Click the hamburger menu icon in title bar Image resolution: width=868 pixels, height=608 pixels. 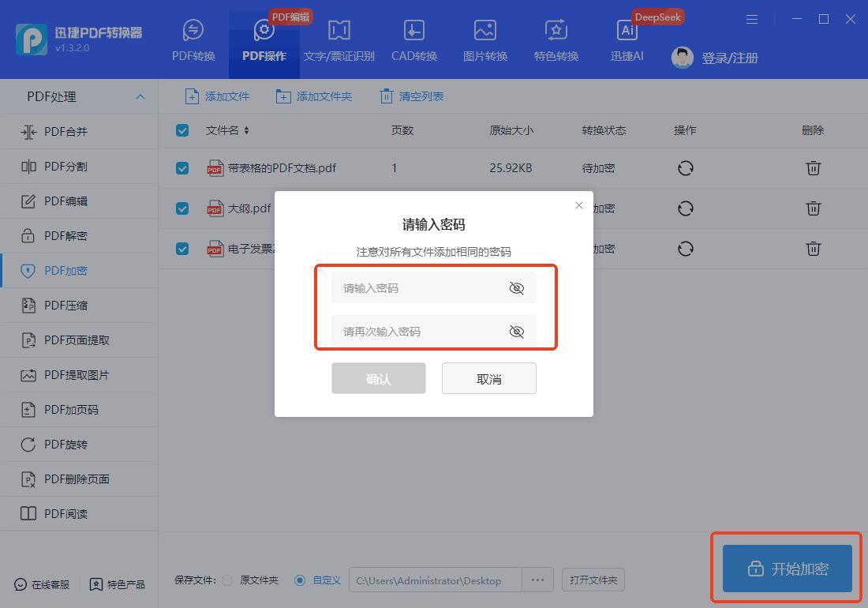point(752,19)
